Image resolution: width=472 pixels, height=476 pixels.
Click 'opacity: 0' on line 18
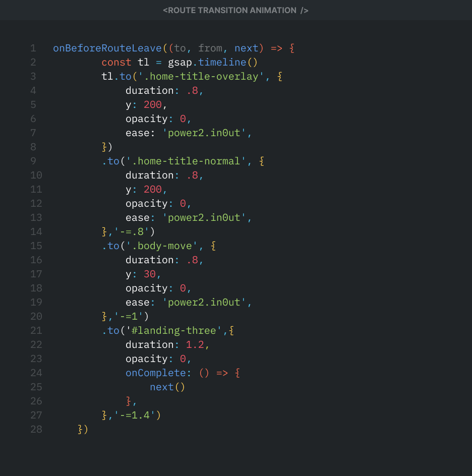click(156, 288)
